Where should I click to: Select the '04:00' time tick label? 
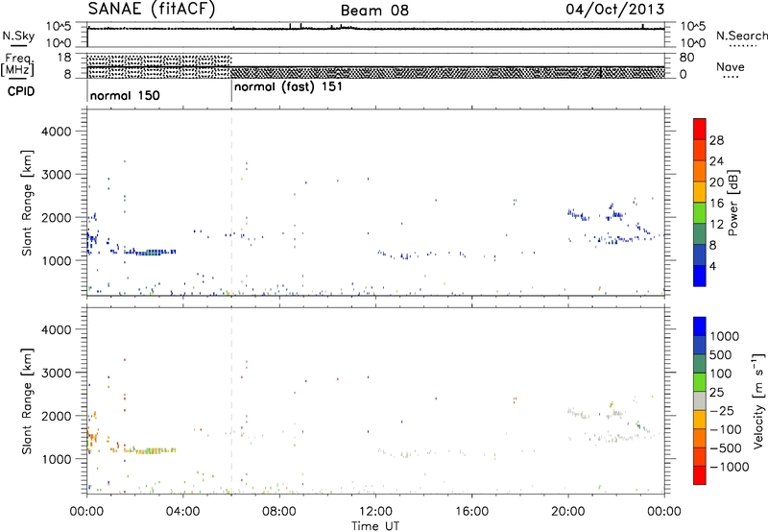[183, 512]
